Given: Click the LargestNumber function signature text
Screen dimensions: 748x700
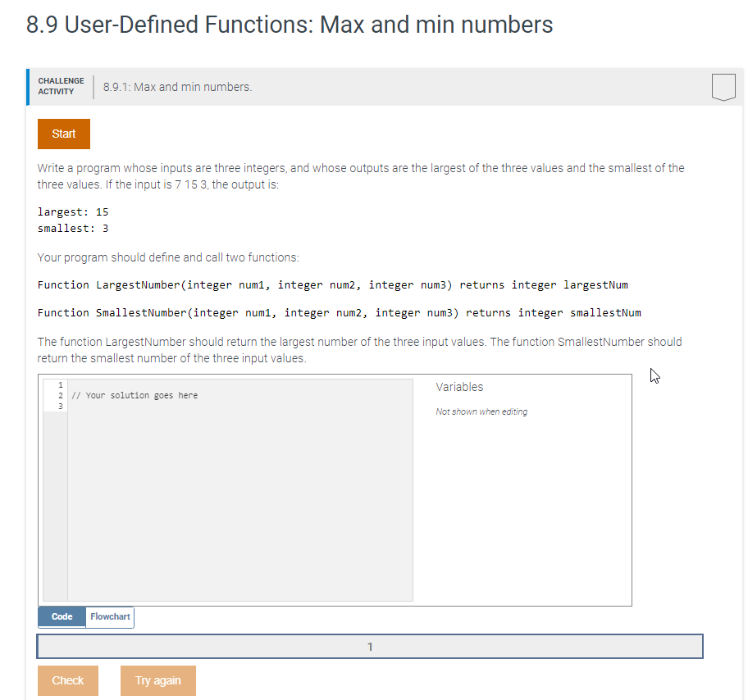Looking at the screenshot, I should coord(332,285).
